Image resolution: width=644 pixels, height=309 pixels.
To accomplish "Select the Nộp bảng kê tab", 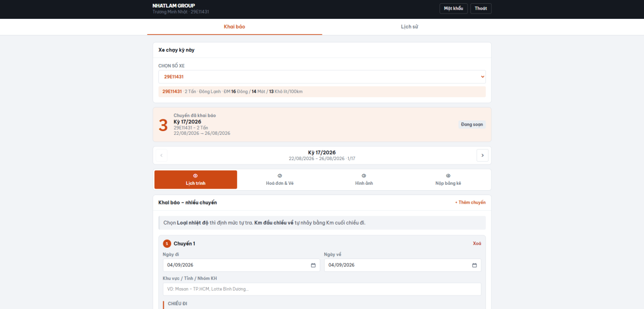I will click(x=448, y=179).
